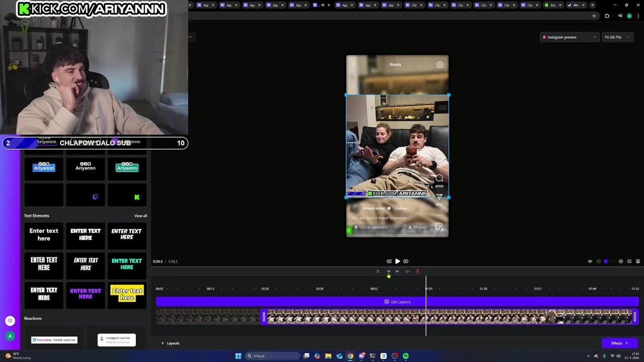Open Spotify from the taskbar
The image size is (644, 362).
click(406, 356)
